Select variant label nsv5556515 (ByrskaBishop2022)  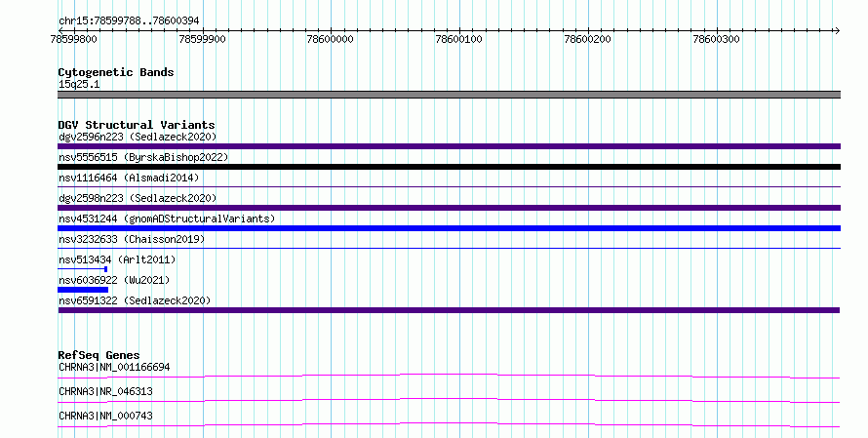click(x=143, y=157)
